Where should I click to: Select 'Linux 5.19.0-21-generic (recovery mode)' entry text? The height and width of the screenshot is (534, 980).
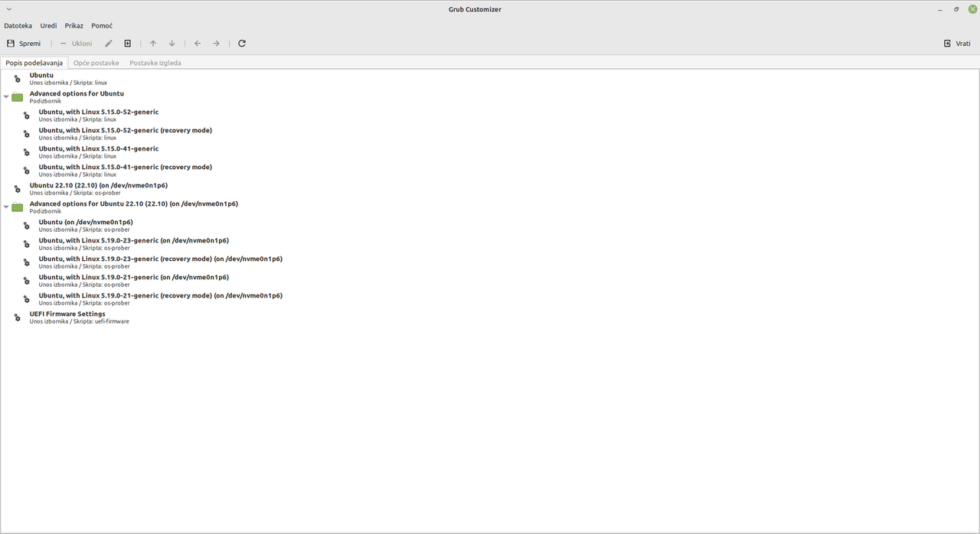pos(161,295)
